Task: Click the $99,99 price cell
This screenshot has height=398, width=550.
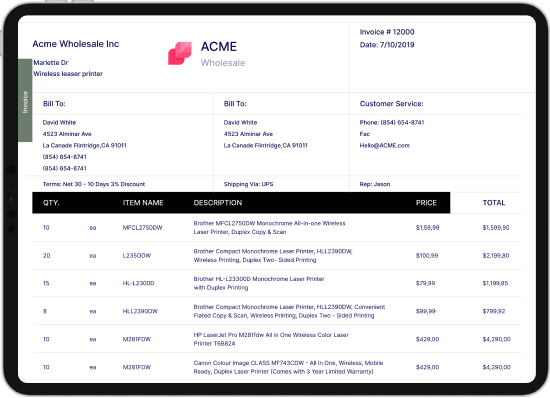Action: click(x=425, y=311)
